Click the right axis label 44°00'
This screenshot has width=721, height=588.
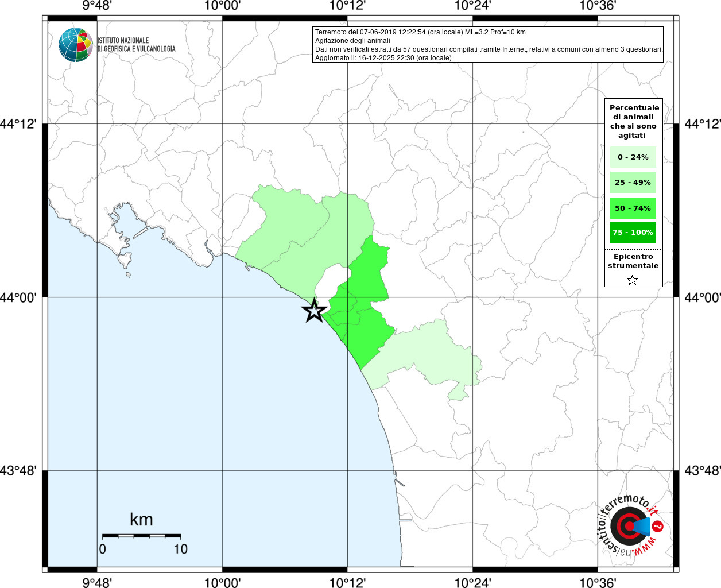pyautogui.click(x=702, y=297)
